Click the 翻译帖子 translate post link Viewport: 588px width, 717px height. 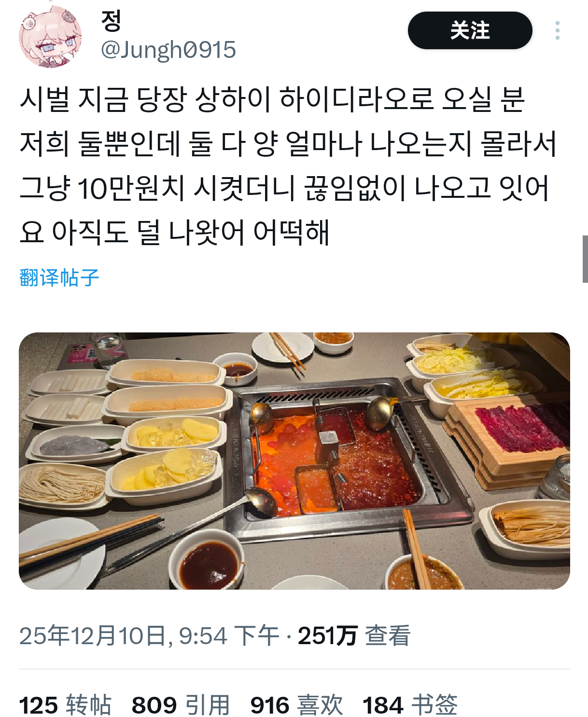point(59,278)
